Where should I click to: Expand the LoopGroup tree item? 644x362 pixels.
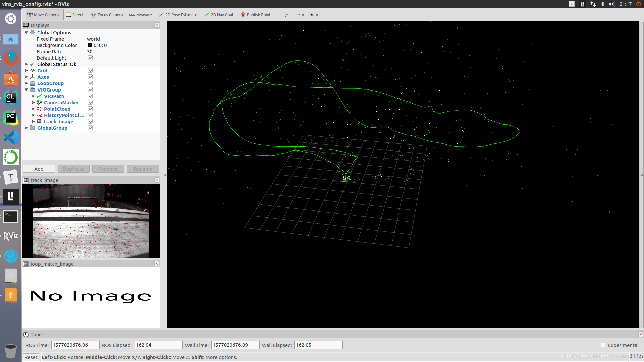(26, 83)
